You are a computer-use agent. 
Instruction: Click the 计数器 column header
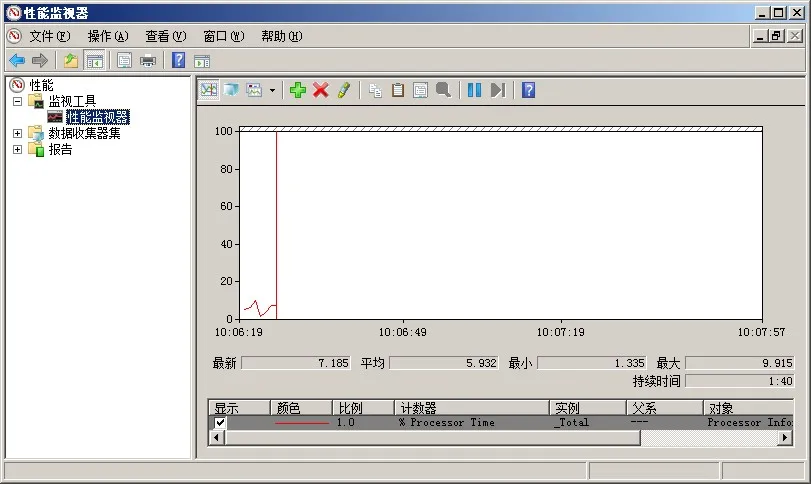tap(470, 408)
